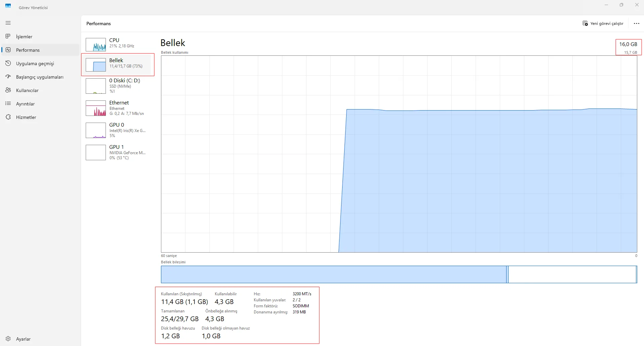644x346 pixels.
Task: Open the Hizmetler services icon
Action: click(8, 117)
